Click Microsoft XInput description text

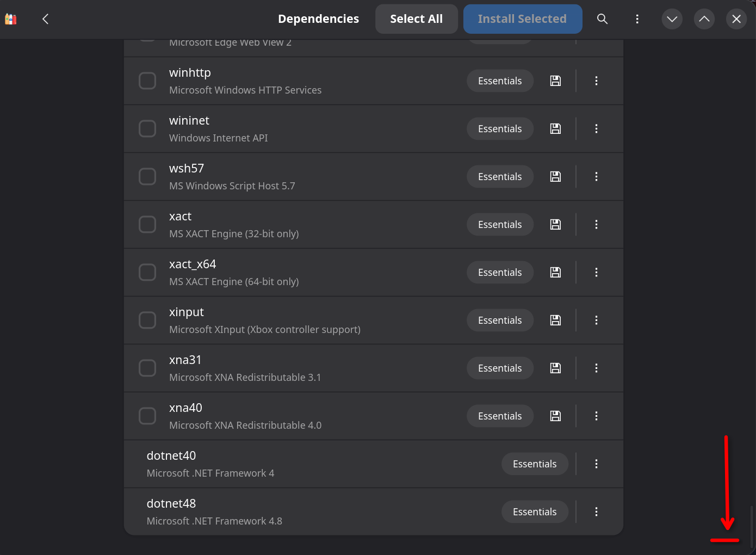265,330
